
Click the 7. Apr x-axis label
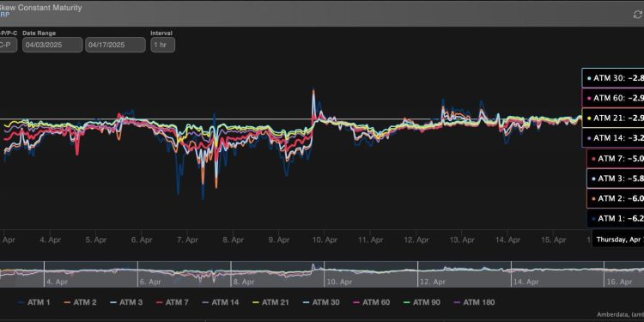point(187,240)
